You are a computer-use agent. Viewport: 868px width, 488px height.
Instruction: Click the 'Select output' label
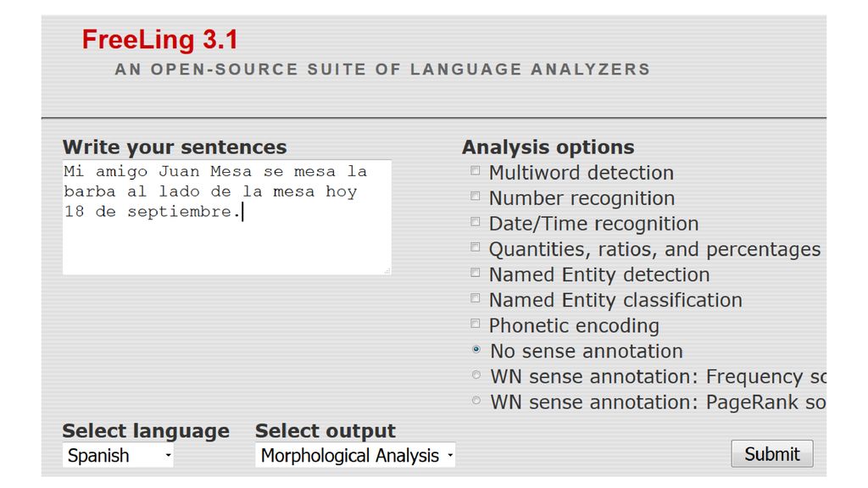click(325, 430)
